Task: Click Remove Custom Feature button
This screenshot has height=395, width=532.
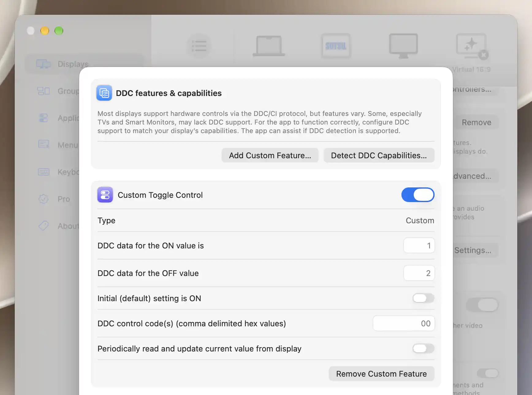Action: 382,374
